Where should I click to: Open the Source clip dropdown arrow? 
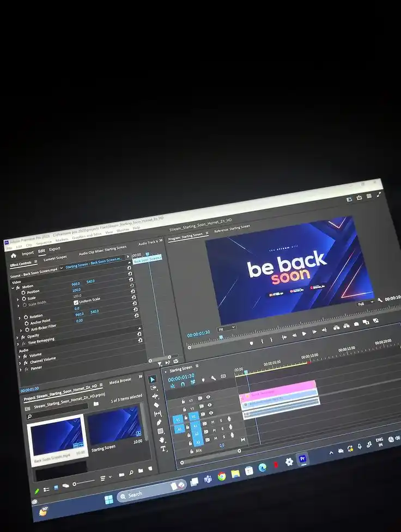[62, 268]
